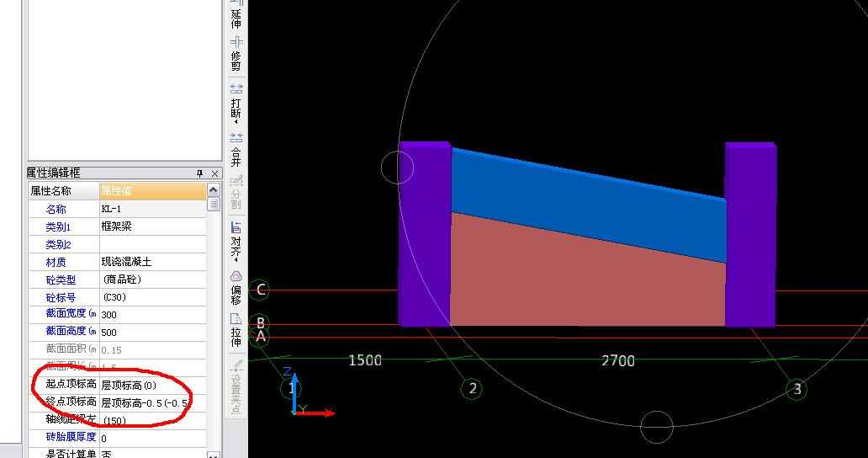
Task: Click property list scrollbar up arrow
Action: [213, 190]
